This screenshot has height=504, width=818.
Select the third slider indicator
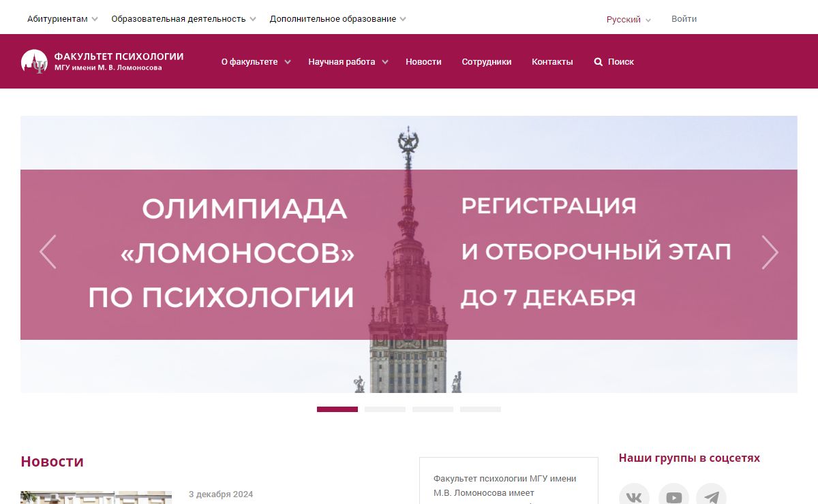point(433,409)
